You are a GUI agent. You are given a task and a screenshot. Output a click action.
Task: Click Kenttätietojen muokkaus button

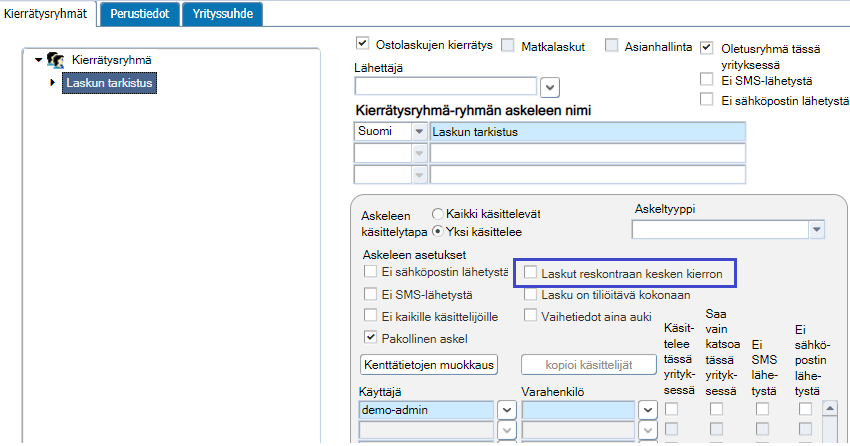429,365
